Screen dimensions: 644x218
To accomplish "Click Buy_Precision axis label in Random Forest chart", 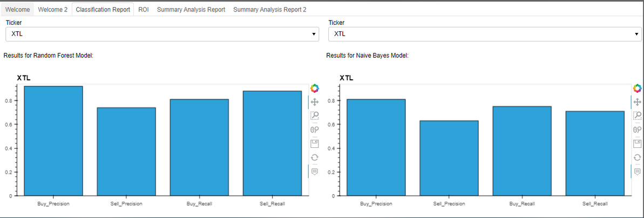I will point(53,203).
